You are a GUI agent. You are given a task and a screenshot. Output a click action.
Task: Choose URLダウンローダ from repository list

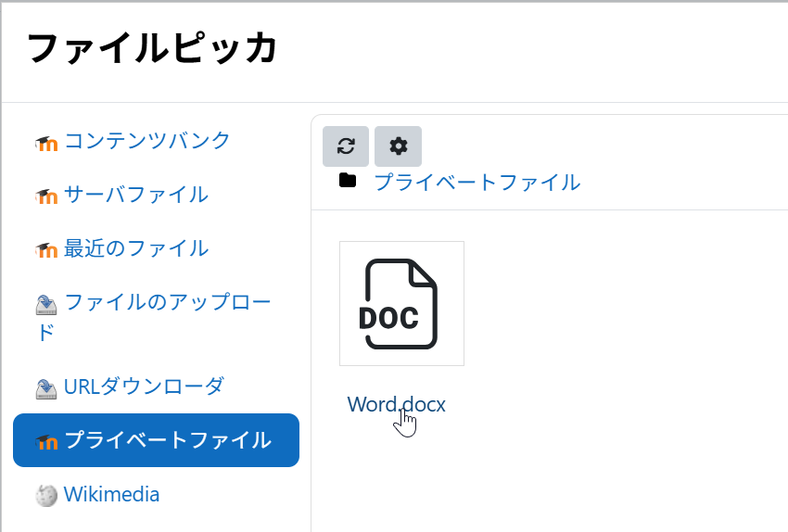[144, 386]
